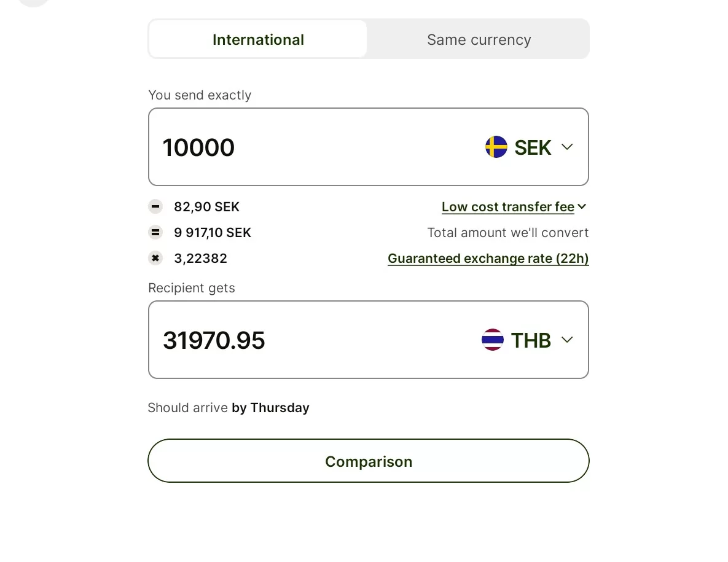Click the 3,22382 exchange rate value
The image size is (728, 562).
200,259
